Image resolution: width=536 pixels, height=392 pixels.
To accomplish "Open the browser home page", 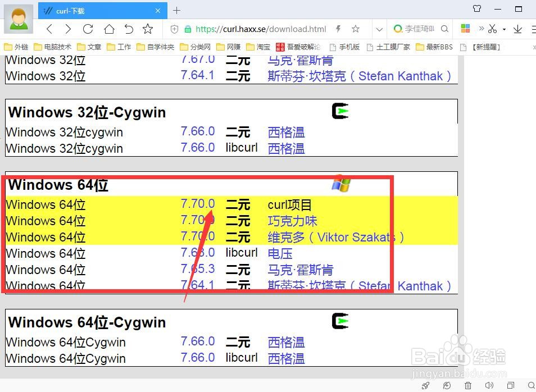I will click(109, 29).
